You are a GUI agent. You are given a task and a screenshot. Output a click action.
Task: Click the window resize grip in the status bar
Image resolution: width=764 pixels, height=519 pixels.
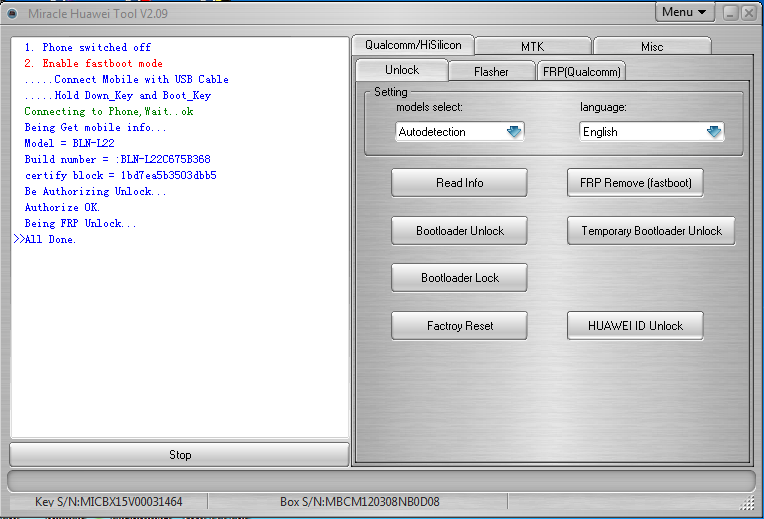click(x=747, y=503)
